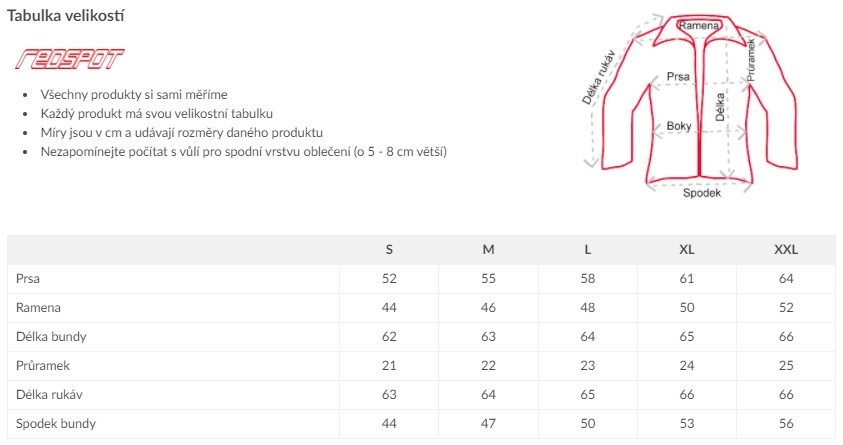Click the Délka bundy row label

click(51, 336)
